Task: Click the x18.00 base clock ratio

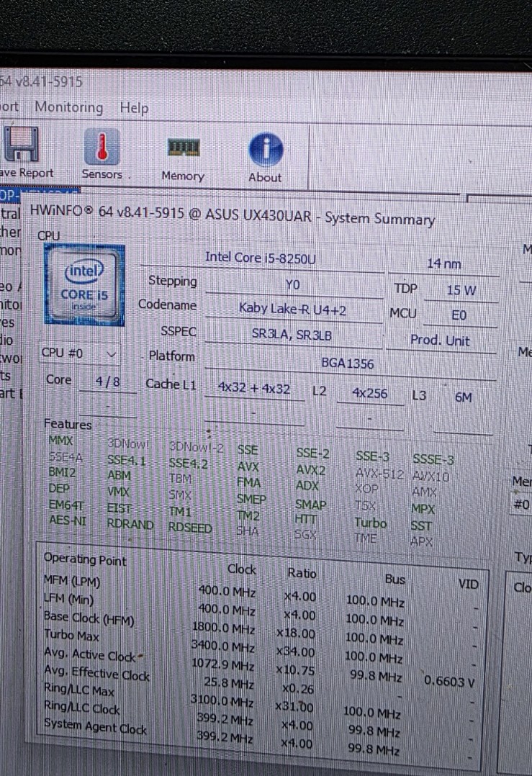Action: pyautogui.click(x=295, y=633)
